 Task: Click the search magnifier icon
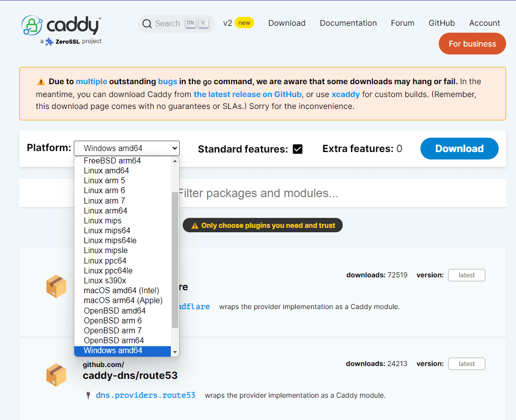pos(147,23)
